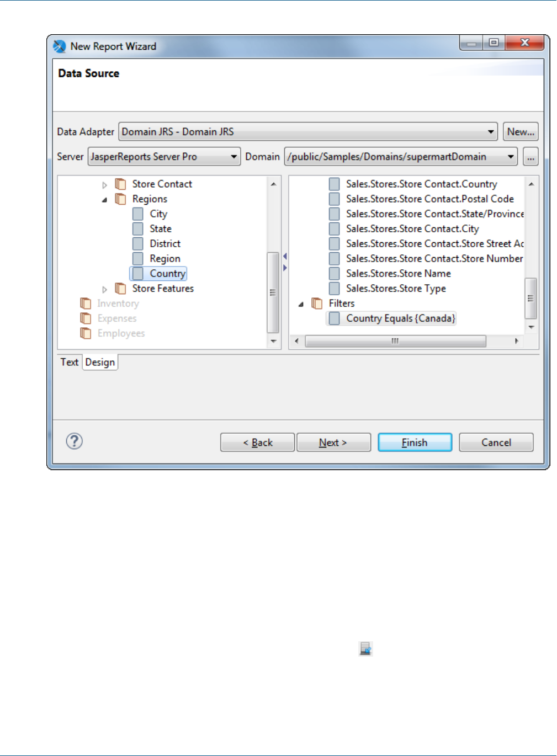The image size is (557, 756).
Task: Click right list scrollbar down arrow
Action: 531,327
